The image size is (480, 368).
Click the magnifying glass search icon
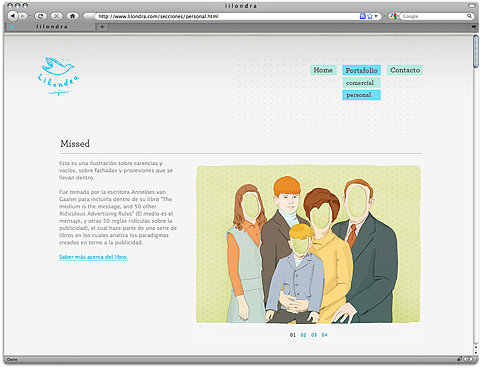click(469, 16)
